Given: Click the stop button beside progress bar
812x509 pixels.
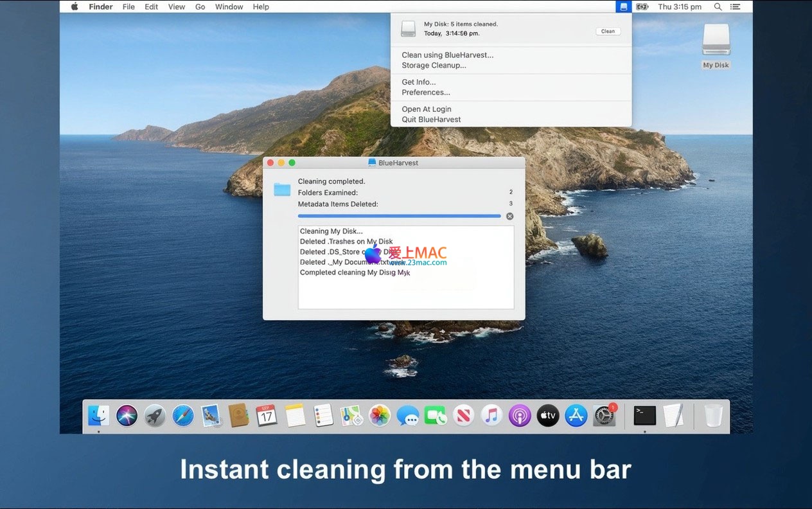Looking at the screenshot, I should click(509, 217).
